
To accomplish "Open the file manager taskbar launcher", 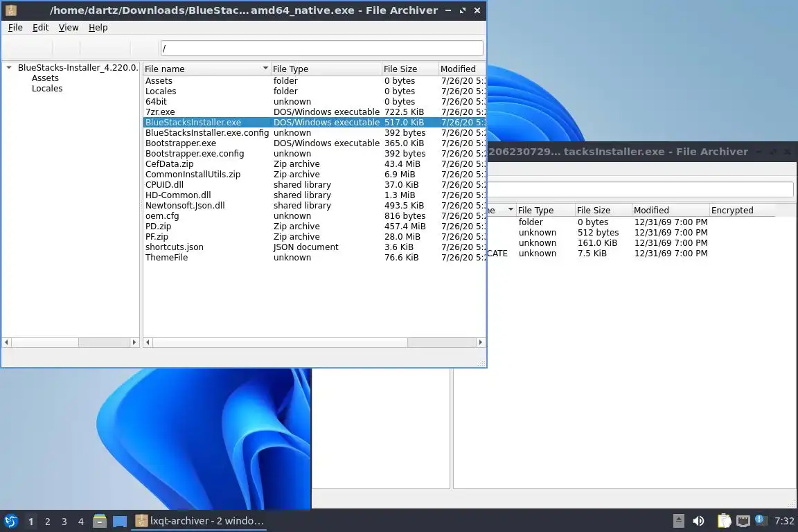I will [x=100, y=521].
